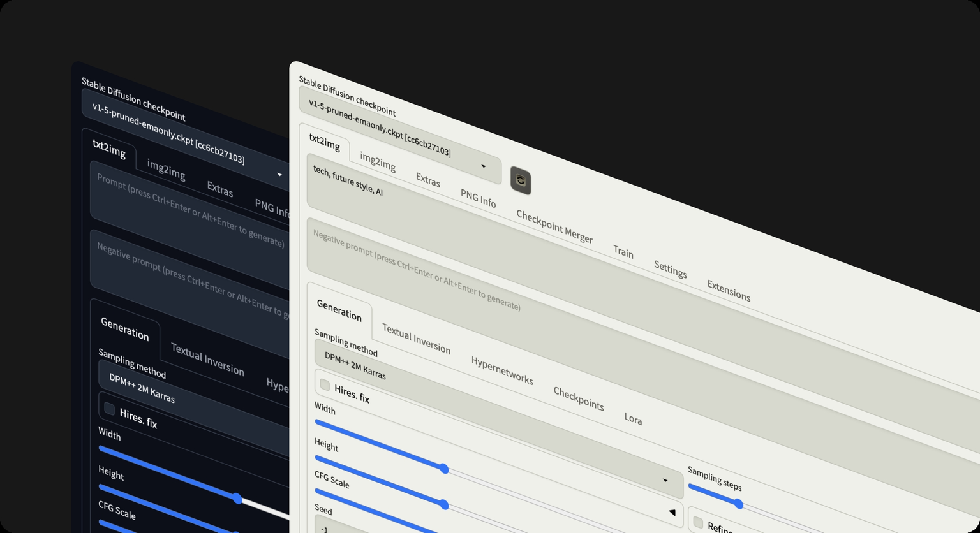The width and height of the screenshot is (980, 533).
Task: Go to the Settings tab
Action: 670,270
